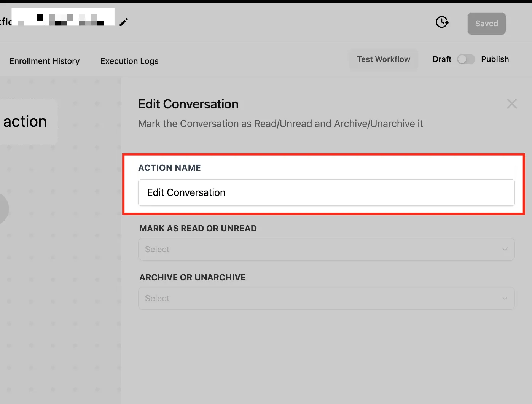Click the ACTION NAME field label
Image resolution: width=532 pixels, height=404 pixels.
click(x=169, y=168)
